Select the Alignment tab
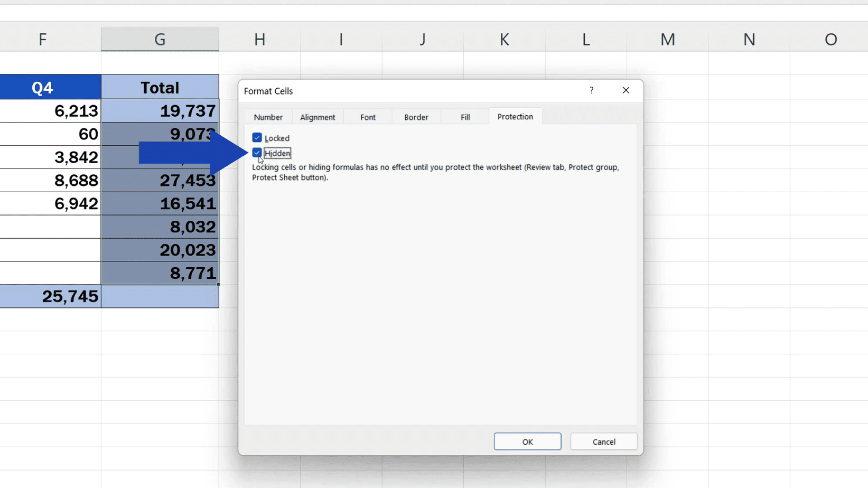868x488 pixels. pos(318,117)
